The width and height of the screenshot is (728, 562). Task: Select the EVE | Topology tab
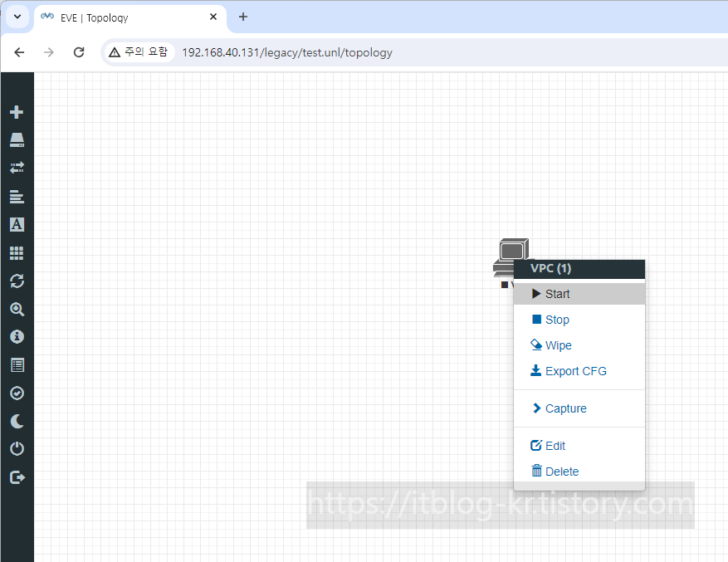130,17
